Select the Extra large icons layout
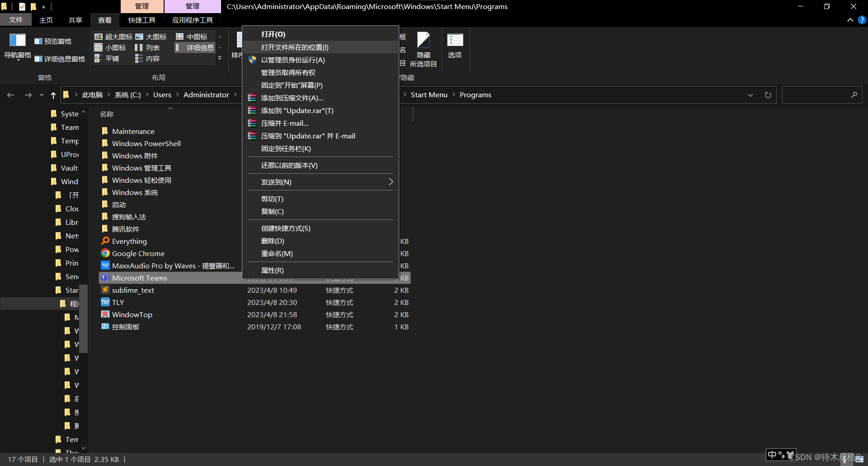This screenshot has height=466, width=868. (113, 37)
